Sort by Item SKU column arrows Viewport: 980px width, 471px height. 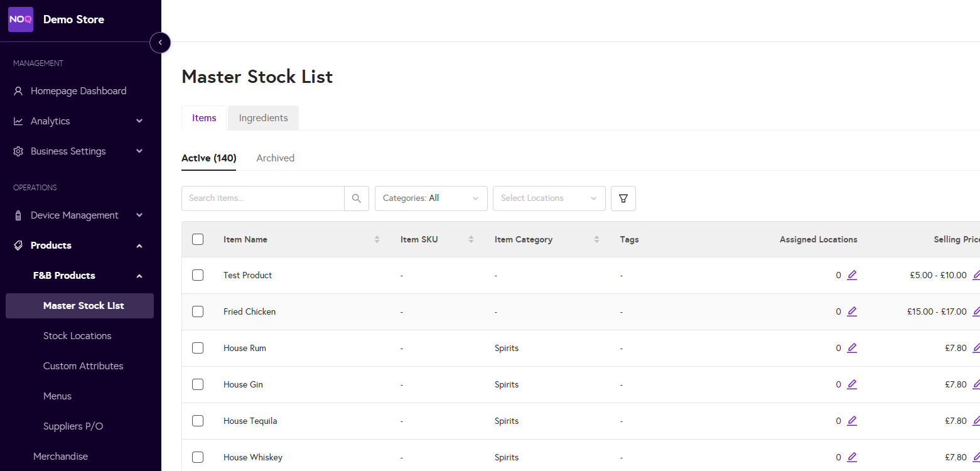pos(471,239)
